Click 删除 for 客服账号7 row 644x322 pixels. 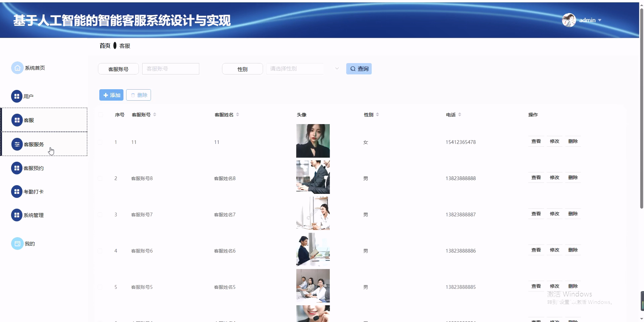tap(573, 214)
